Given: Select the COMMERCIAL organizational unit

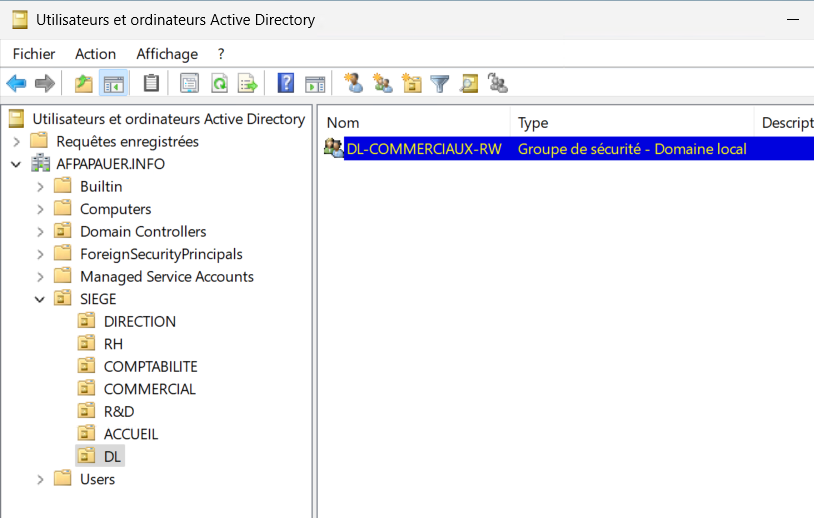Looking at the screenshot, I should [x=149, y=389].
